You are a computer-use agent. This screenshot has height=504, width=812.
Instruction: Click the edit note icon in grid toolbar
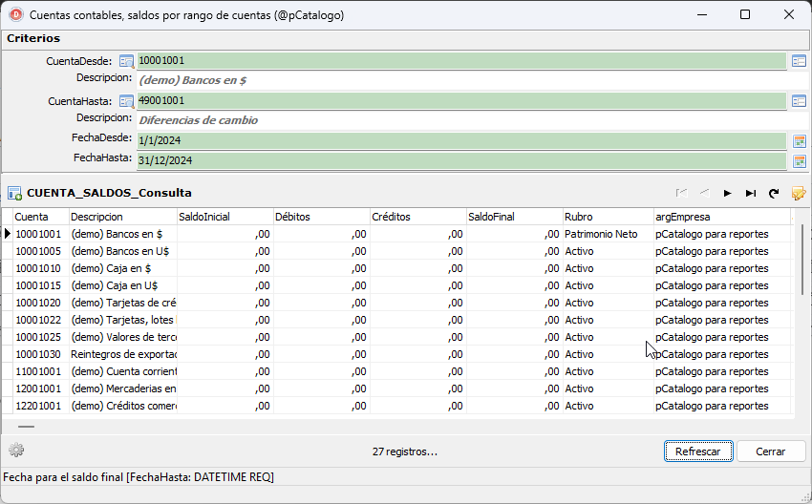pyautogui.click(x=799, y=193)
